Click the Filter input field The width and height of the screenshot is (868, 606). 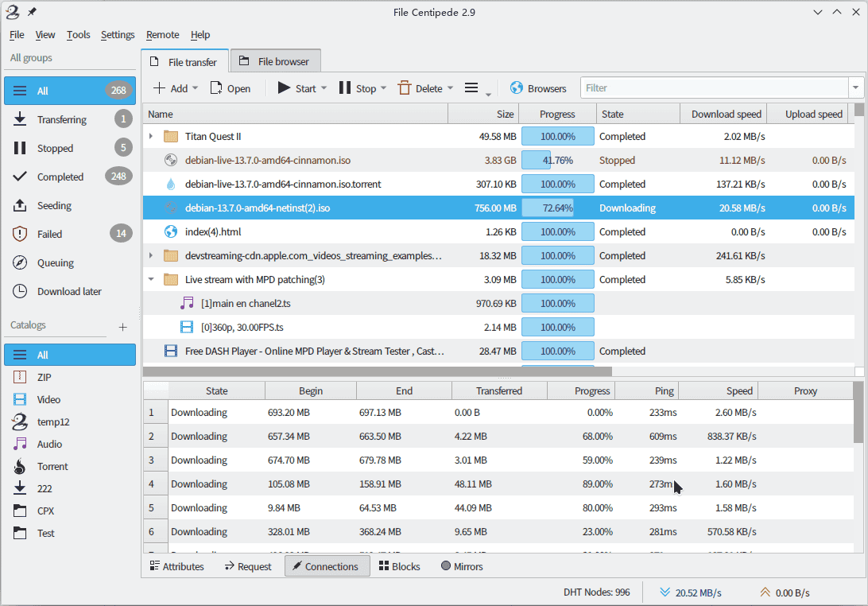pos(714,87)
